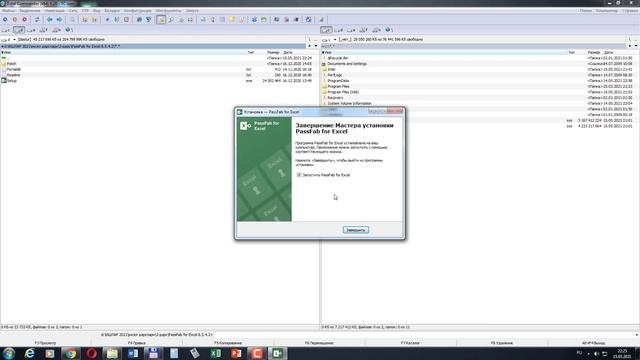Tick 'Запустить PassFab for Excel' checkbox
The width and height of the screenshot is (640, 360).
coord(299,175)
